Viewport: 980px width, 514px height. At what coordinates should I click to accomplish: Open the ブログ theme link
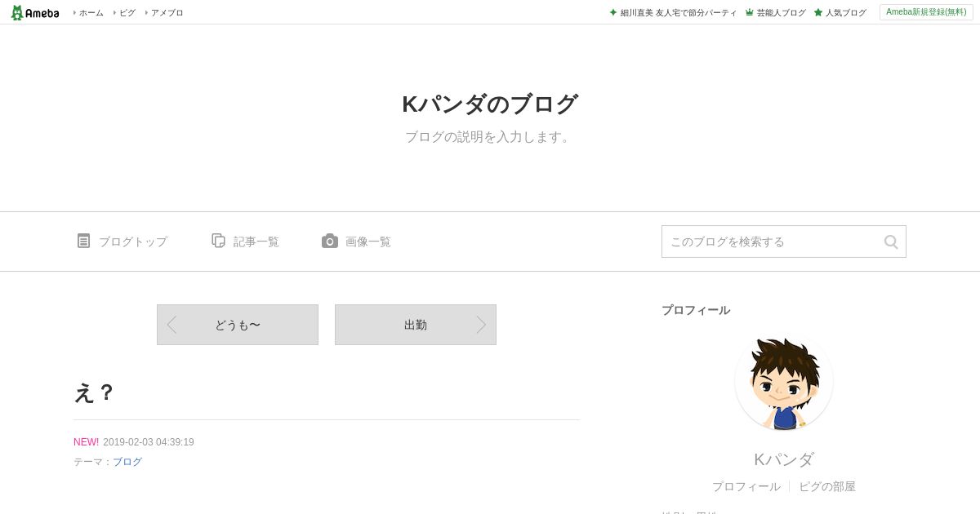pyautogui.click(x=127, y=462)
